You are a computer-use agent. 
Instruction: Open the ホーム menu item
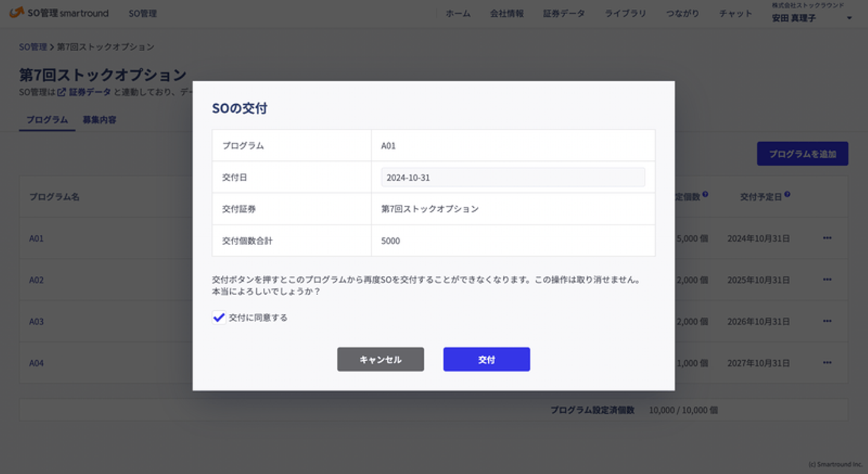click(x=458, y=13)
